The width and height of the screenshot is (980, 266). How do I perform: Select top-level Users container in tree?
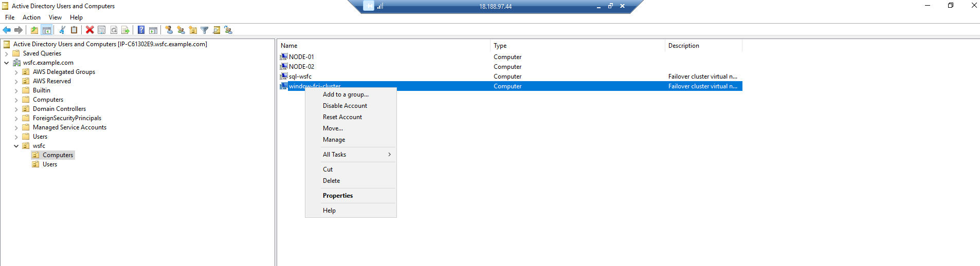[x=40, y=137]
